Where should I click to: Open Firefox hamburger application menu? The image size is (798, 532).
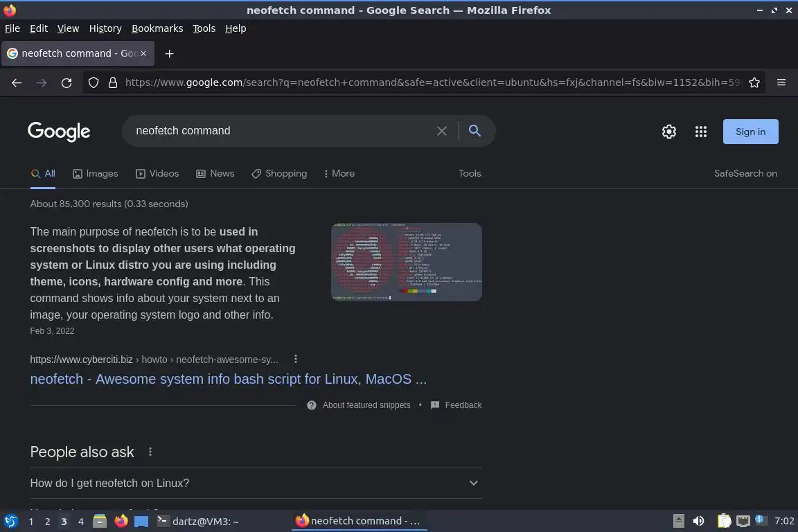(781, 82)
